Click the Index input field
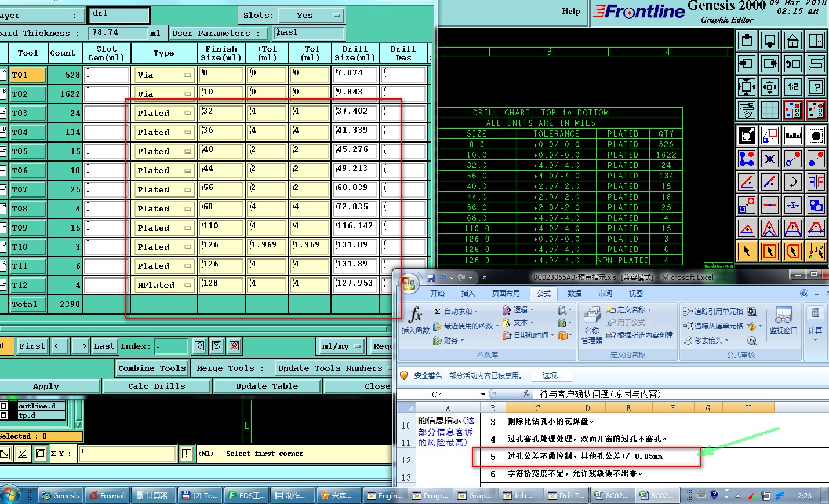Image resolution: width=829 pixels, height=504 pixels. point(172,346)
